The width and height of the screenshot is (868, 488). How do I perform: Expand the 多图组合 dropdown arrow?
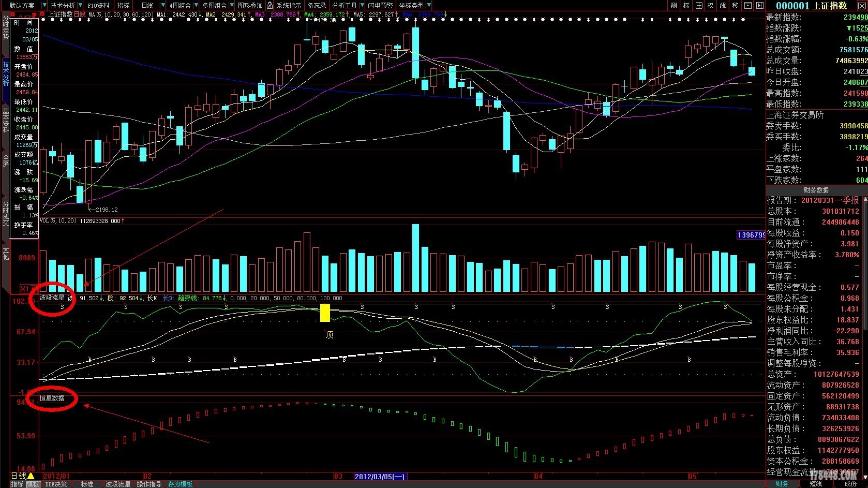(231, 5)
